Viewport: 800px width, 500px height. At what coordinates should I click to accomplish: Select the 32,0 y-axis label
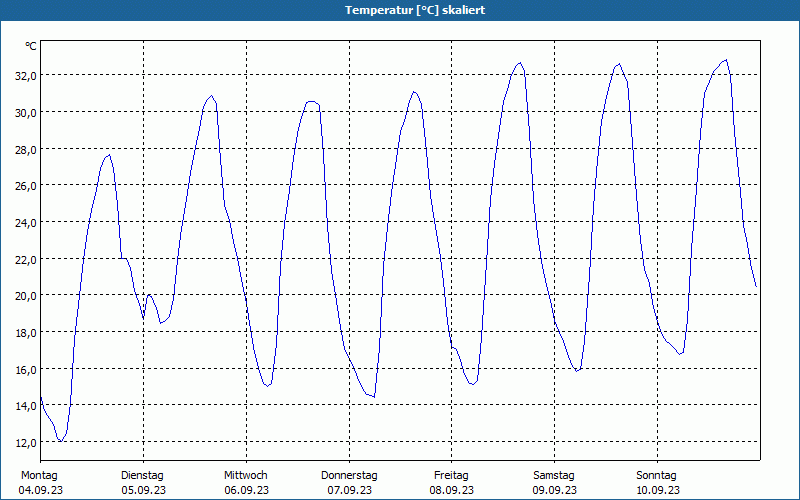tap(25, 75)
